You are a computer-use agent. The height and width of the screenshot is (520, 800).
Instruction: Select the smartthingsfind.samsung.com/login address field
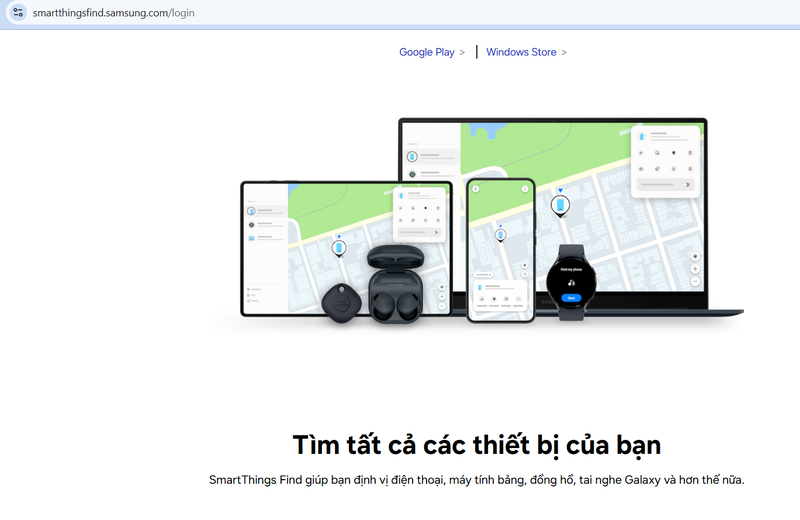pyautogui.click(x=113, y=13)
